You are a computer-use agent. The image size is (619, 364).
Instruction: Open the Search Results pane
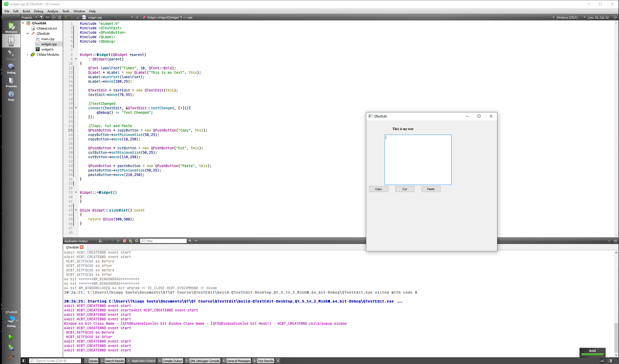coord(112,361)
